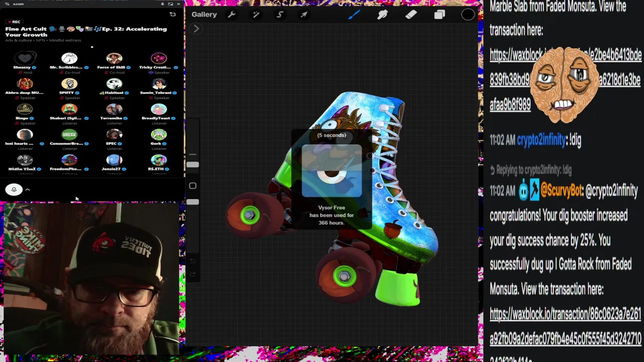This screenshot has width=644, height=362.
Task: Activate the Selection S-shaped tool
Action: (x=280, y=15)
